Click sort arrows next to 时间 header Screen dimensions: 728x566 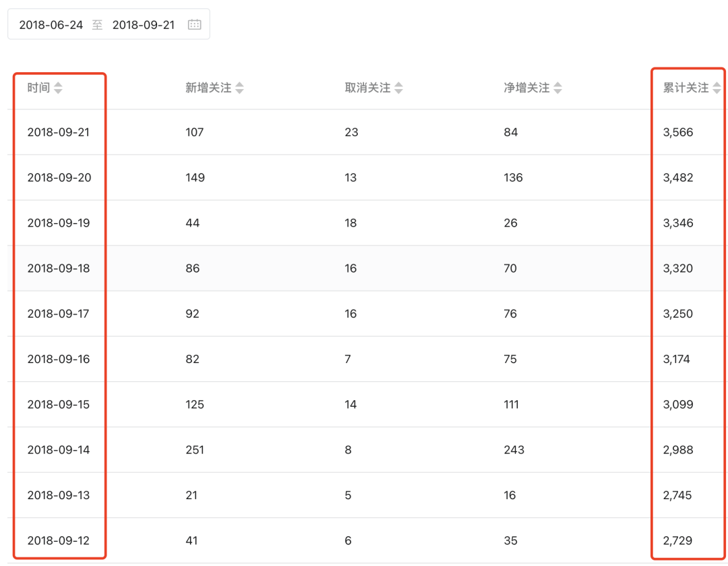coord(58,88)
